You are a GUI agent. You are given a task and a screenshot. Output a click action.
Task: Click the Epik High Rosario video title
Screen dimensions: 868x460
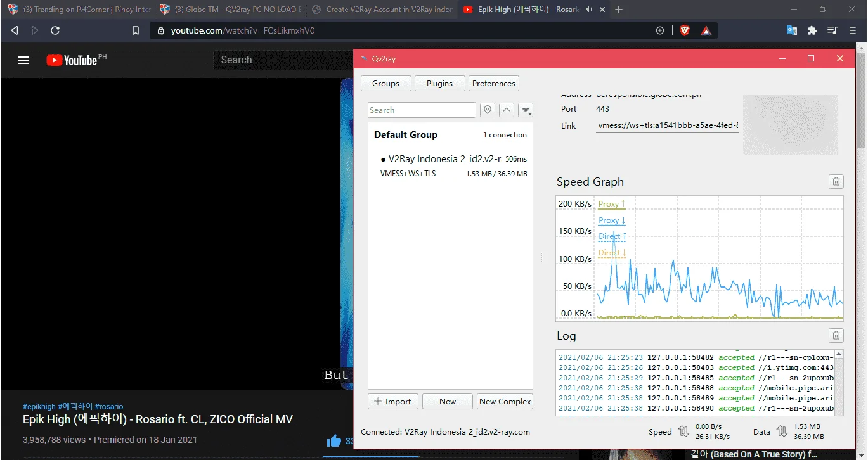pos(158,419)
